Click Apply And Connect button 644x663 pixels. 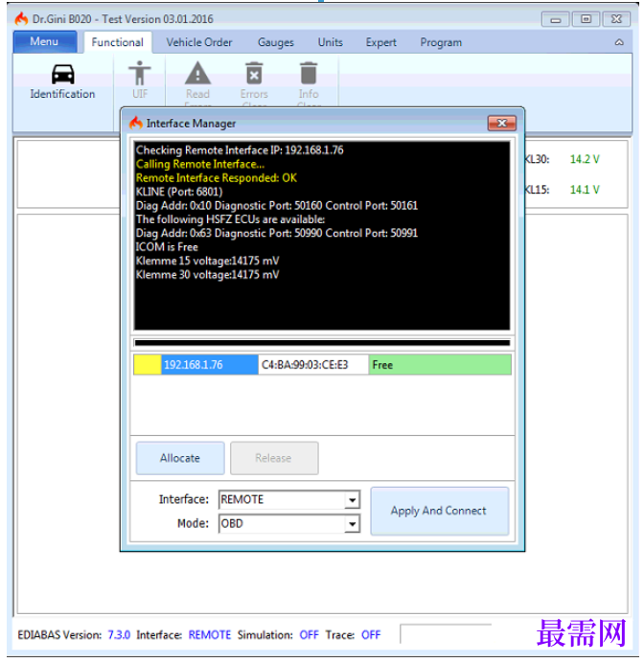click(x=439, y=511)
